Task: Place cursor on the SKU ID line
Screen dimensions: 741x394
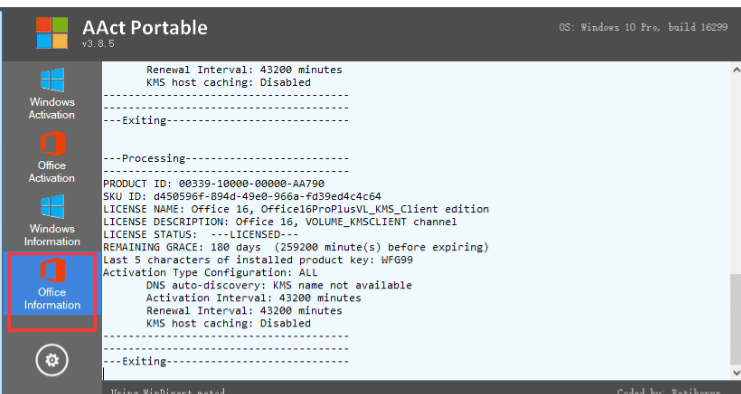Action: [x=242, y=196]
